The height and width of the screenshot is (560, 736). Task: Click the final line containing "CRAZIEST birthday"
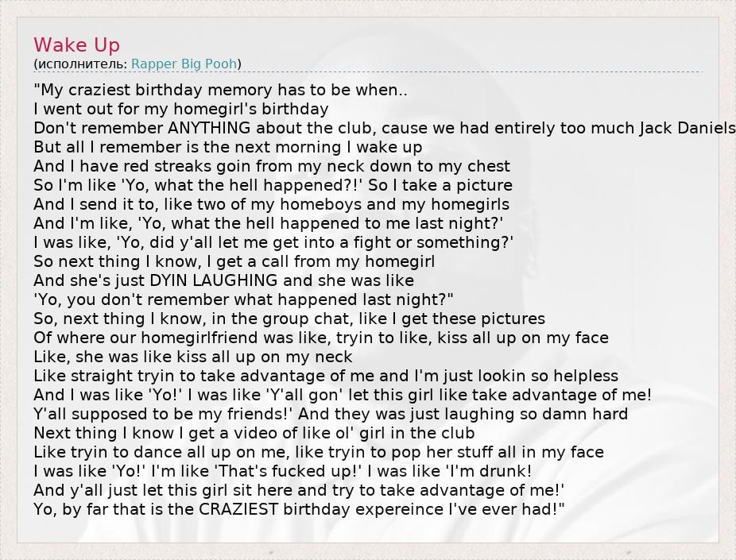click(299, 509)
